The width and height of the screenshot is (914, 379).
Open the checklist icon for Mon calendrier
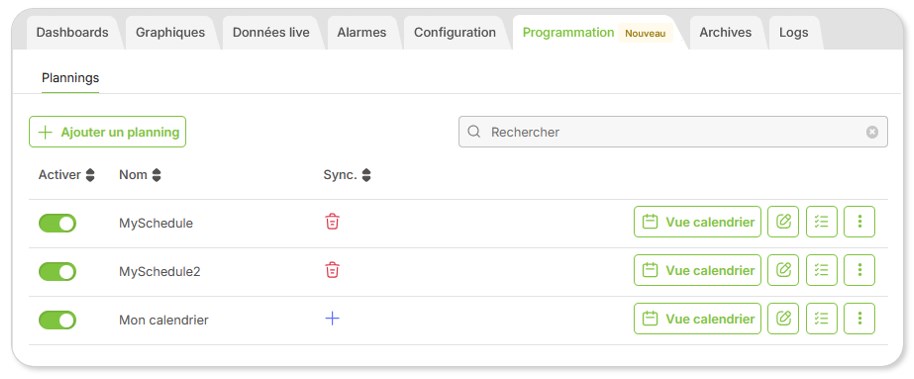(821, 318)
